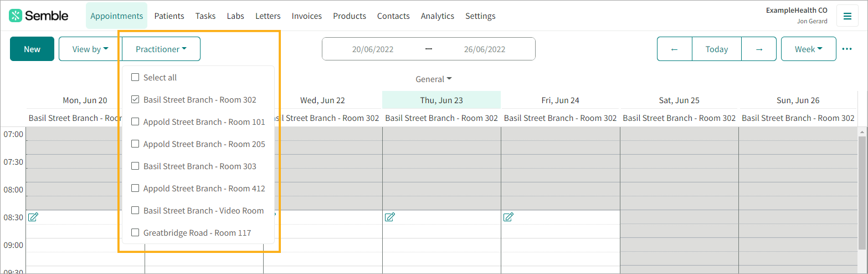Go to the Invoices section
This screenshot has height=274, width=868.
coord(307,16)
